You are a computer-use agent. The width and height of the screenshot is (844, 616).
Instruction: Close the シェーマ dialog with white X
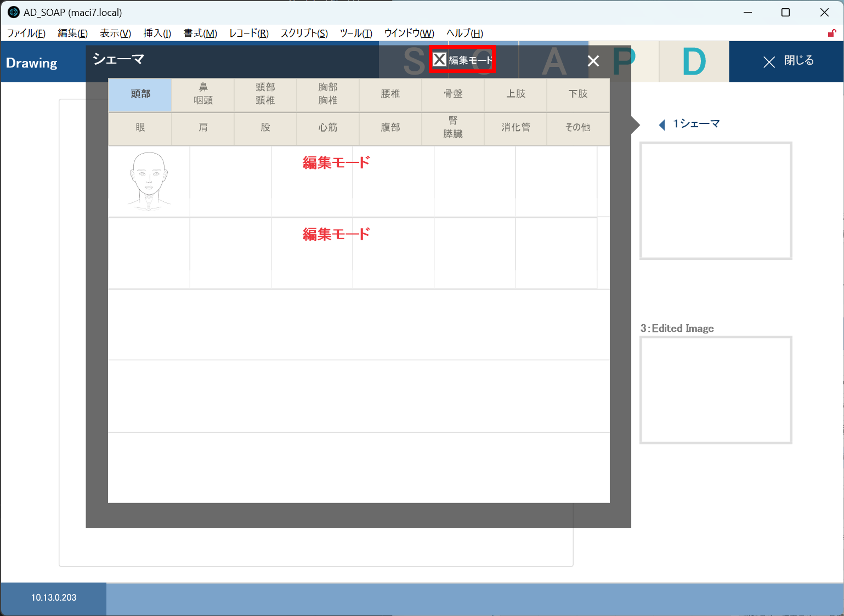click(x=593, y=61)
